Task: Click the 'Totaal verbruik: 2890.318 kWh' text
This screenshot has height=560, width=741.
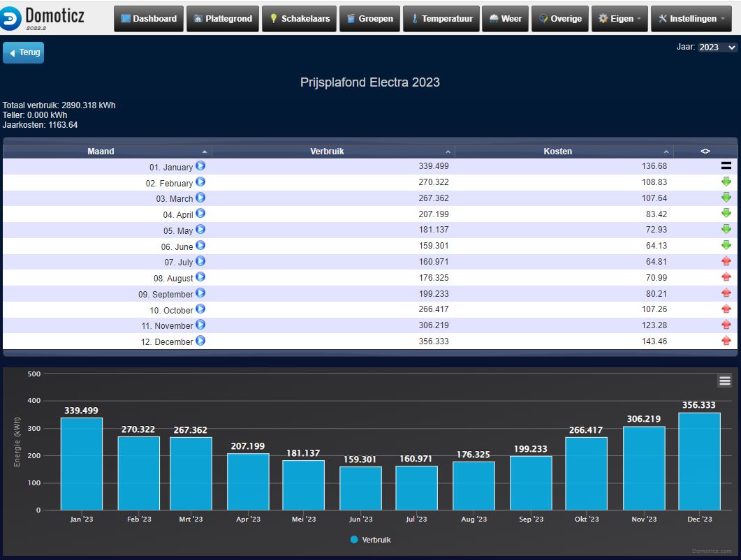Action: 59,105
